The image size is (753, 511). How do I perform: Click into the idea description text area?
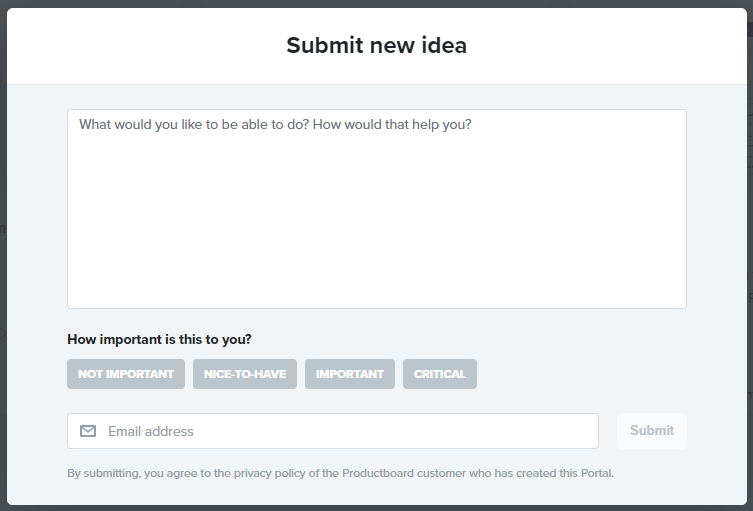point(376,208)
